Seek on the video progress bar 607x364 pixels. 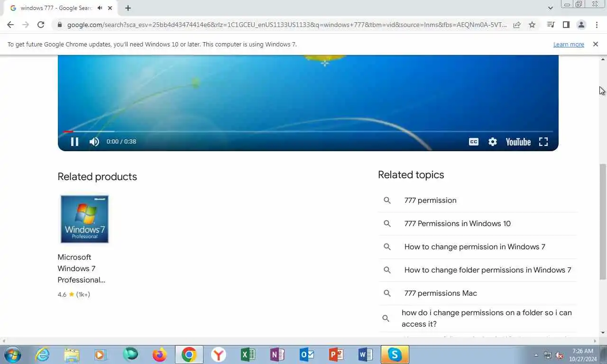(x=308, y=131)
